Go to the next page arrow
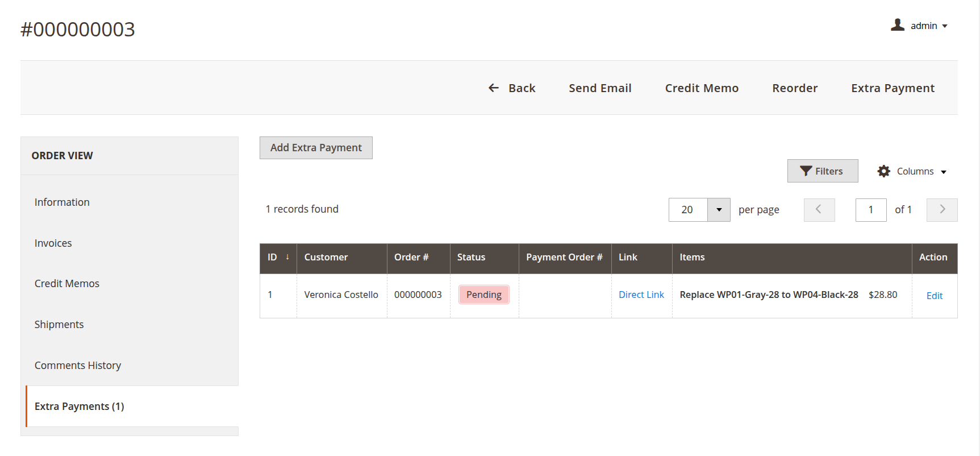The height and width of the screenshot is (456, 980). [941, 210]
